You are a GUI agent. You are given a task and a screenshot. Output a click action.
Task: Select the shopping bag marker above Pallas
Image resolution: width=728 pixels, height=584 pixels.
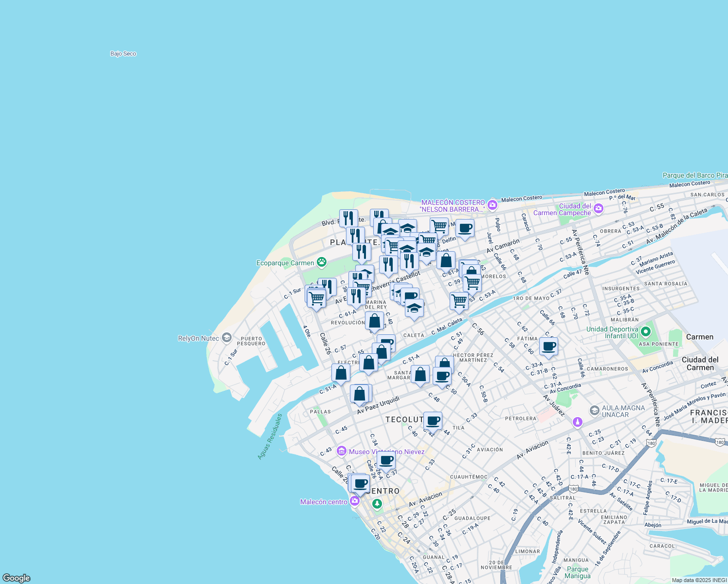[360, 395]
